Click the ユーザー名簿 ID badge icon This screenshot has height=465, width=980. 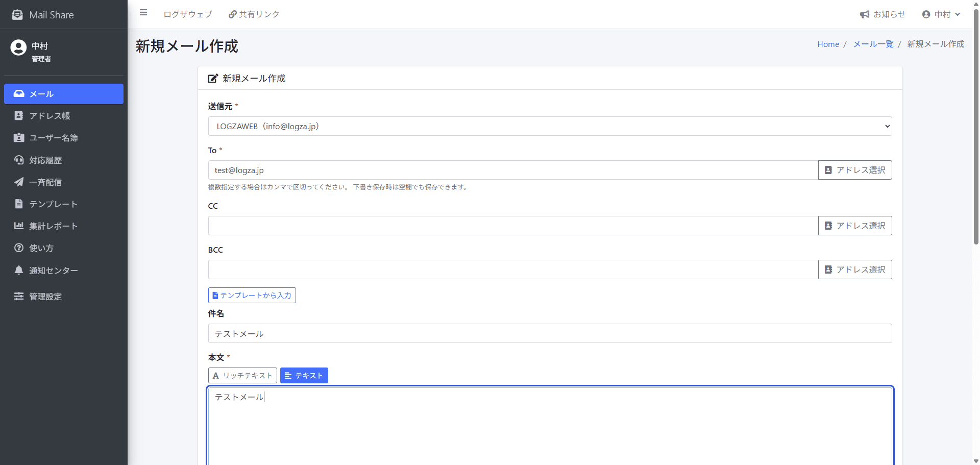coord(19,138)
